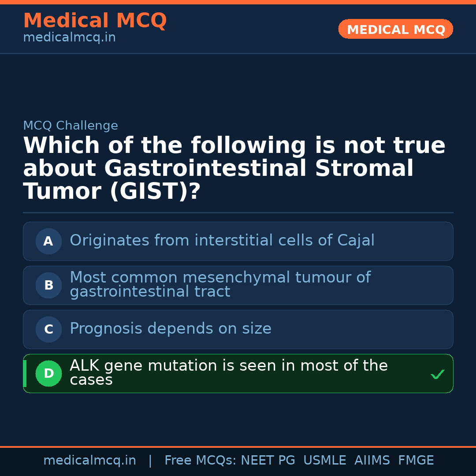Click the green checkmark on option D
The height and width of the screenshot is (476, 476).
(437, 375)
